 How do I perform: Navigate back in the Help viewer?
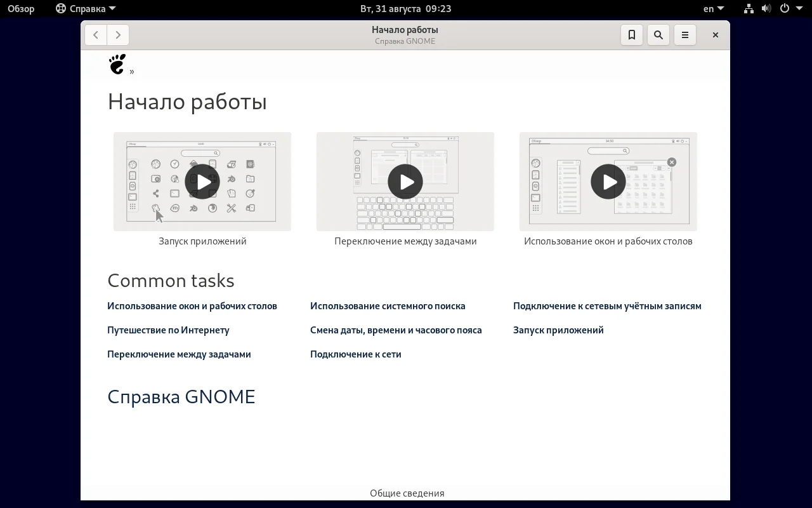(96, 35)
